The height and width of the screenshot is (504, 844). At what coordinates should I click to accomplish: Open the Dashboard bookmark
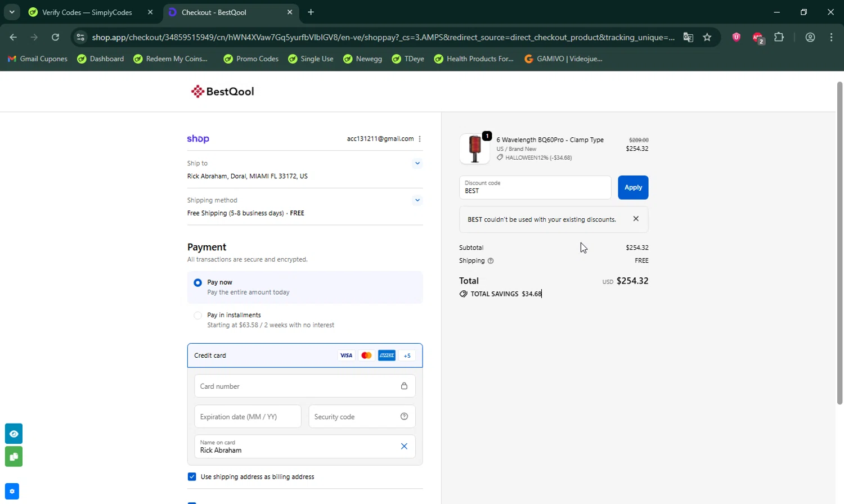pos(101,58)
